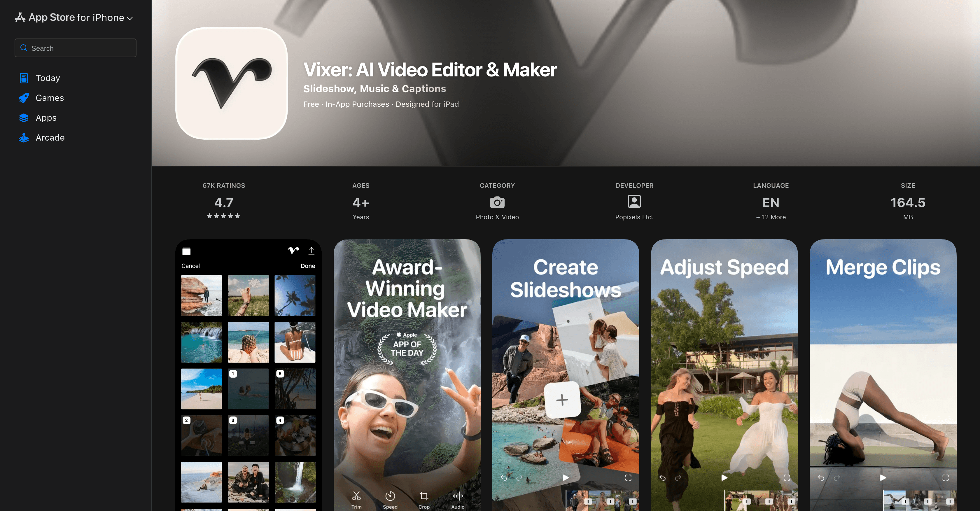The image size is (980, 511).
Task: Click the Arcade joystick icon
Action: [x=23, y=138]
